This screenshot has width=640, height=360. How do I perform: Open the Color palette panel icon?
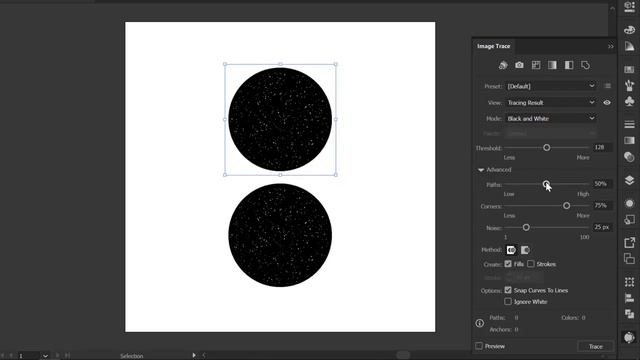coord(629,30)
